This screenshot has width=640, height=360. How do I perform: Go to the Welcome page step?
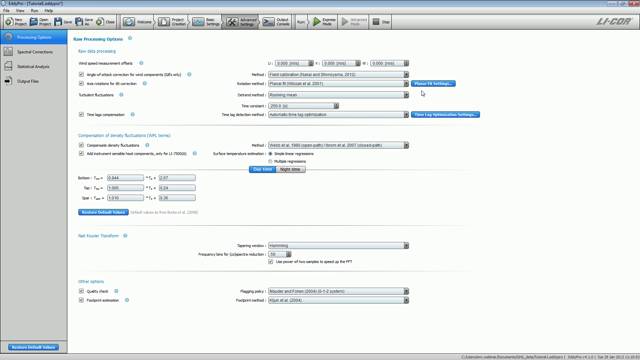138,22
